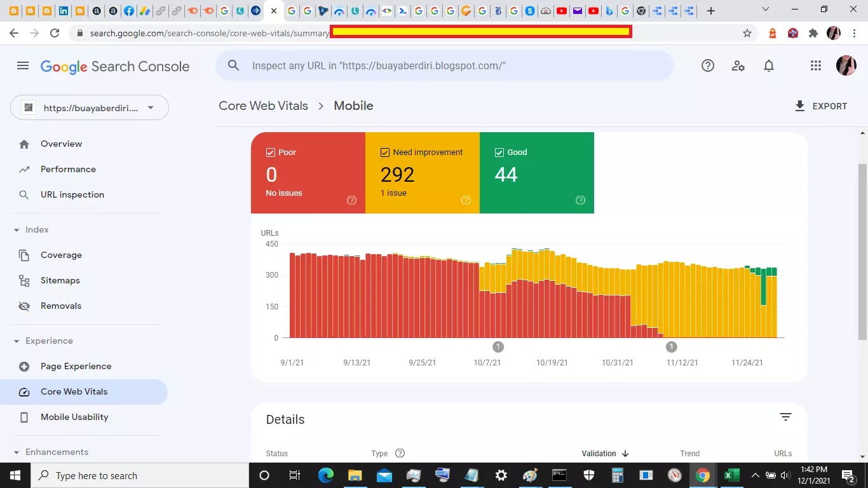
Task: Open the Chrome extensions puzzle icon
Action: (x=813, y=33)
